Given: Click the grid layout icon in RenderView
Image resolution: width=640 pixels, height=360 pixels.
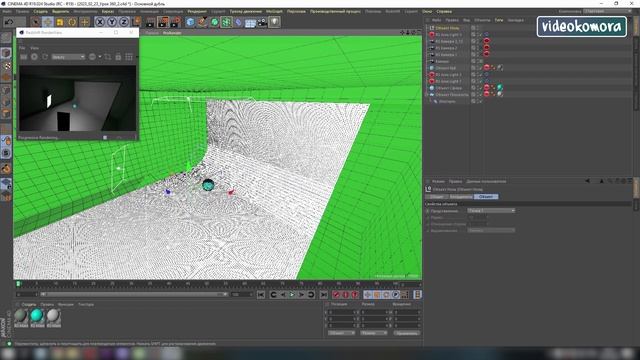Looking at the screenshot, I should click(129, 57).
